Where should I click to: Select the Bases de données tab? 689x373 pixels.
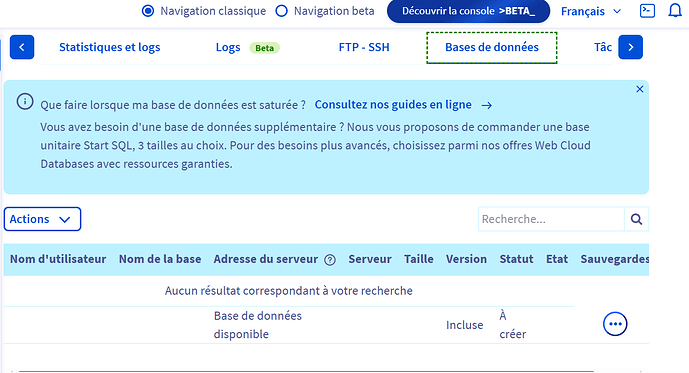tap(492, 47)
